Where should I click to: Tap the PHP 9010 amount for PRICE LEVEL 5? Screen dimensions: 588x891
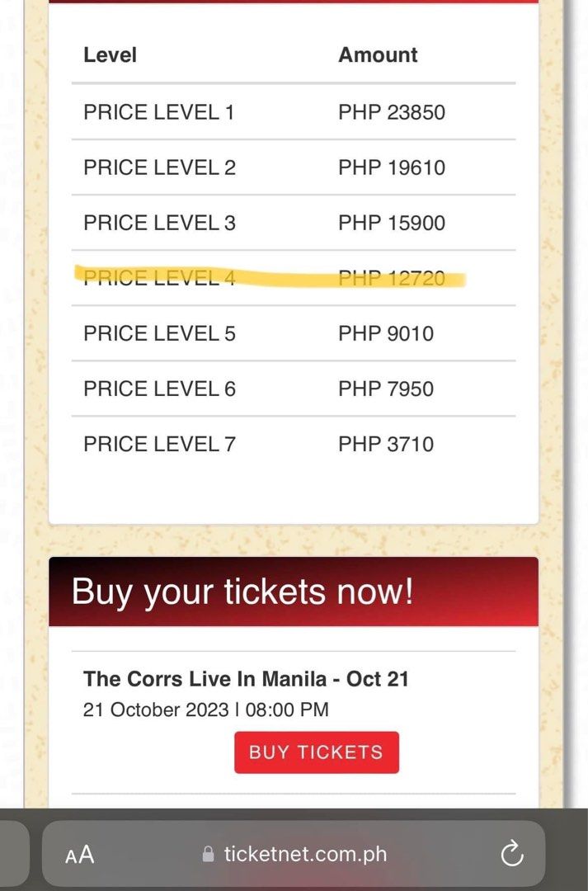(x=385, y=333)
